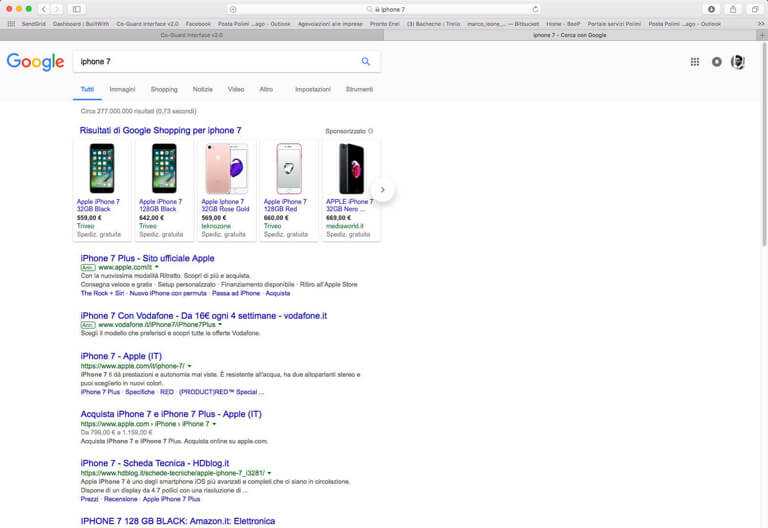Go back with the Safari back arrow
Screen dimensions: 768x528
coord(44,9)
